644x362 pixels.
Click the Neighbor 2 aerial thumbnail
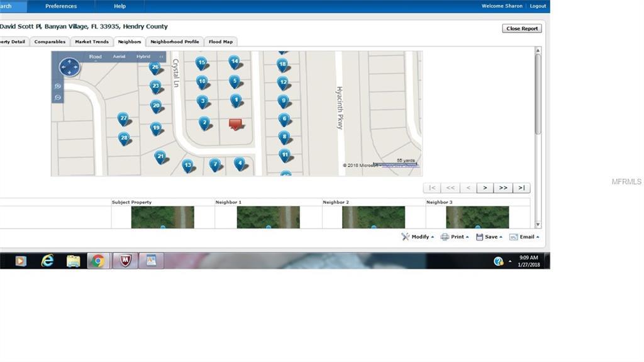coord(374,217)
